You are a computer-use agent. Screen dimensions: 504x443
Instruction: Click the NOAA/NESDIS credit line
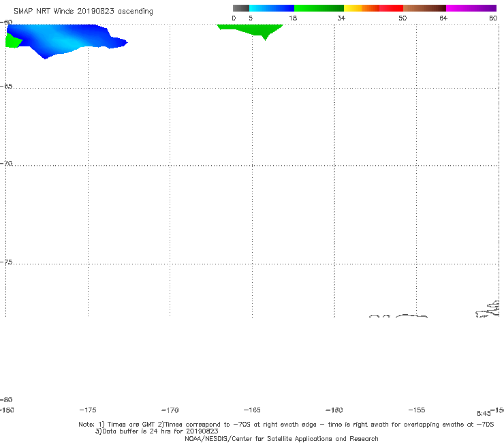pos(281,439)
